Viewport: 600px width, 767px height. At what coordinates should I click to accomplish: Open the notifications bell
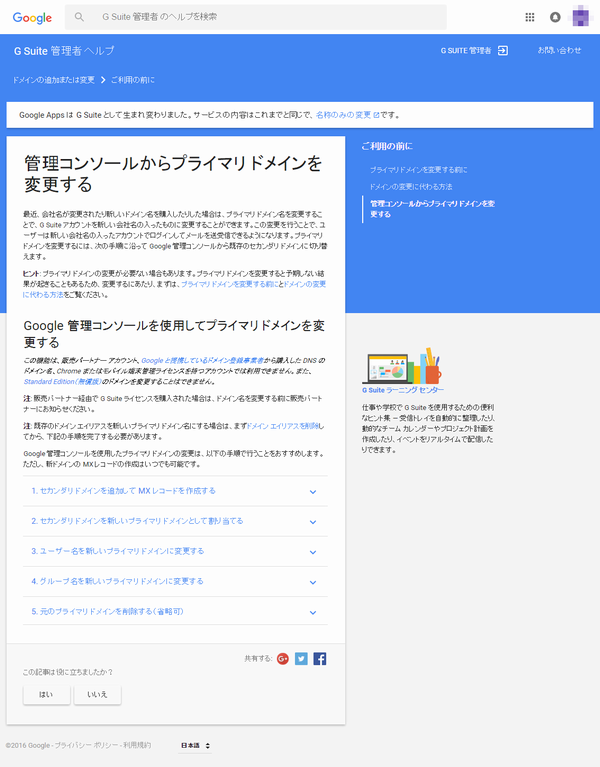[x=555, y=17]
